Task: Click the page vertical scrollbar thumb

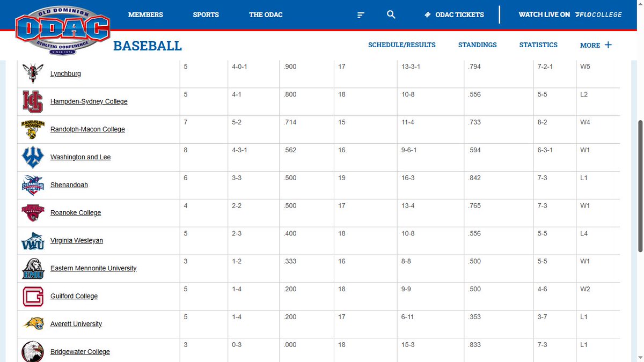Action: point(640,185)
